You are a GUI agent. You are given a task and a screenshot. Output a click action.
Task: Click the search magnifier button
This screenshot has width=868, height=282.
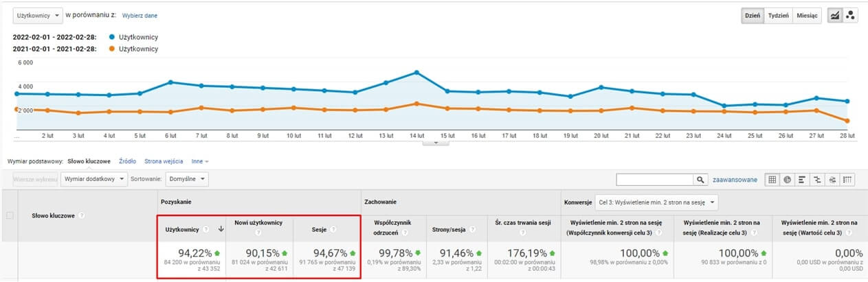(700, 180)
